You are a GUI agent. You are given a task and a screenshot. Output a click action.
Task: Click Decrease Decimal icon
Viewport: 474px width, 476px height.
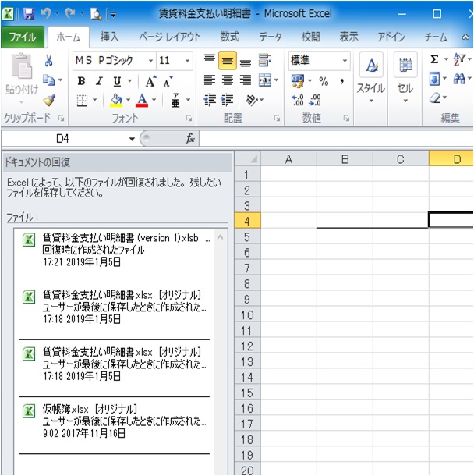coord(315,100)
